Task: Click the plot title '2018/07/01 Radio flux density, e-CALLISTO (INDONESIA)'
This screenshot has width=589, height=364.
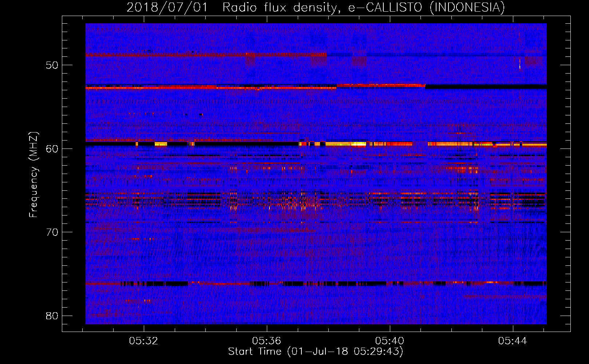Action: (x=316, y=7)
